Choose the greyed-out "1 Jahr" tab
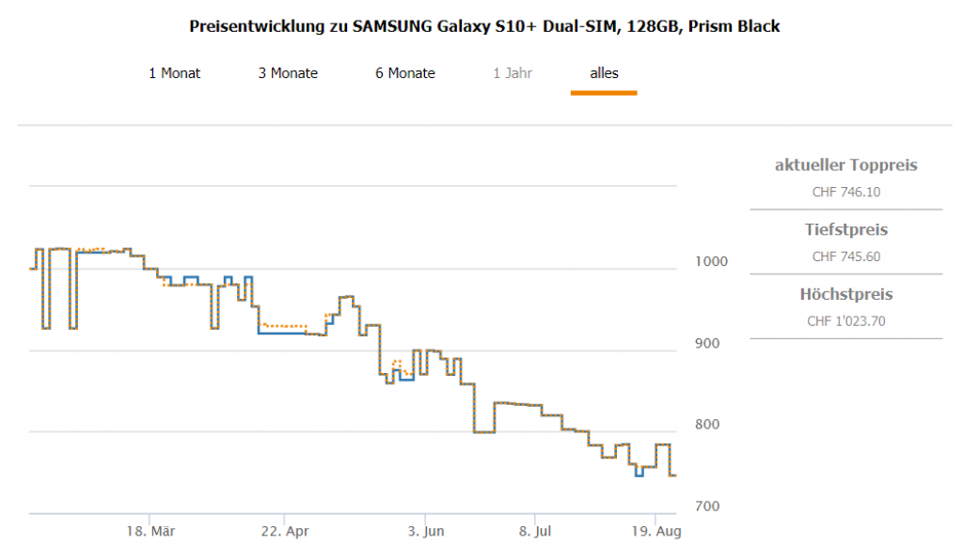 (513, 73)
